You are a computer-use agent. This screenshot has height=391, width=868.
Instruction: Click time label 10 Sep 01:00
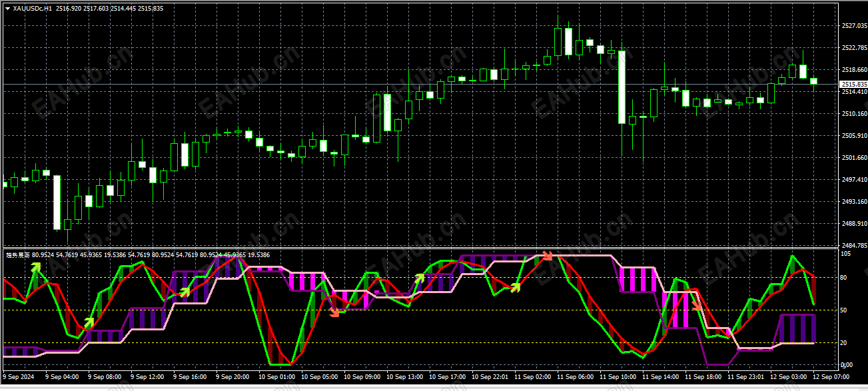pyautogui.click(x=278, y=377)
